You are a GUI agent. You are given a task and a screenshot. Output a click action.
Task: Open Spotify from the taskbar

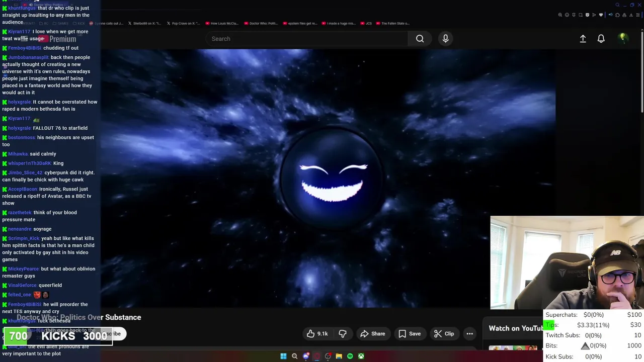coord(350,356)
